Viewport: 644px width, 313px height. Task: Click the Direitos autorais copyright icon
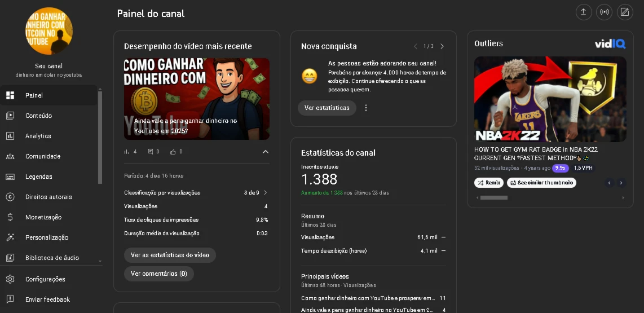point(10,197)
